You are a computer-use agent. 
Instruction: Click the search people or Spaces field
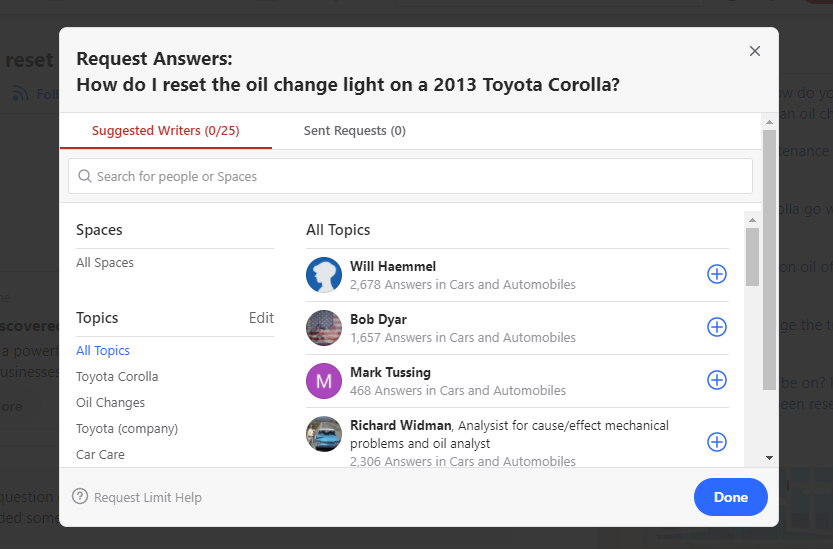pos(410,177)
